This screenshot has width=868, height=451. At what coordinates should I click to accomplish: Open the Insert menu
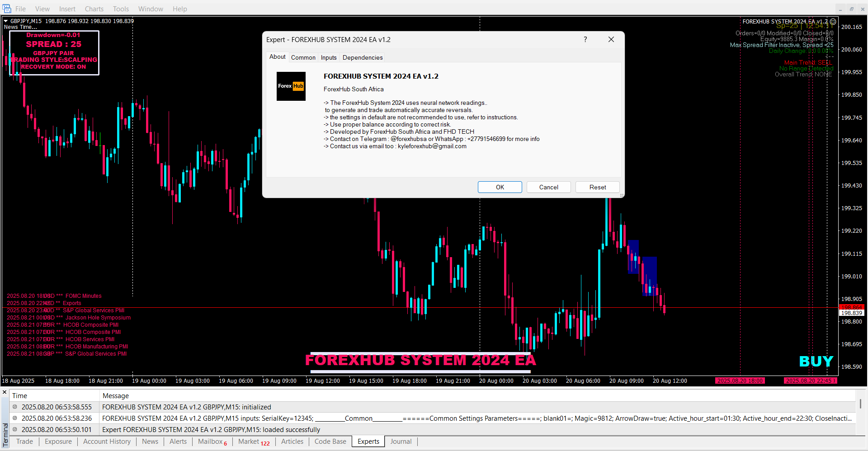point(67,9)
